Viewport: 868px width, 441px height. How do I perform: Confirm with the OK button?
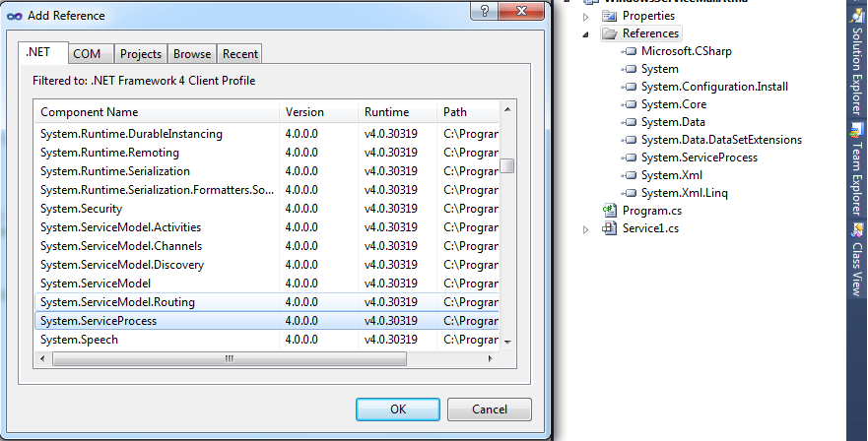[x=398, y=409]
